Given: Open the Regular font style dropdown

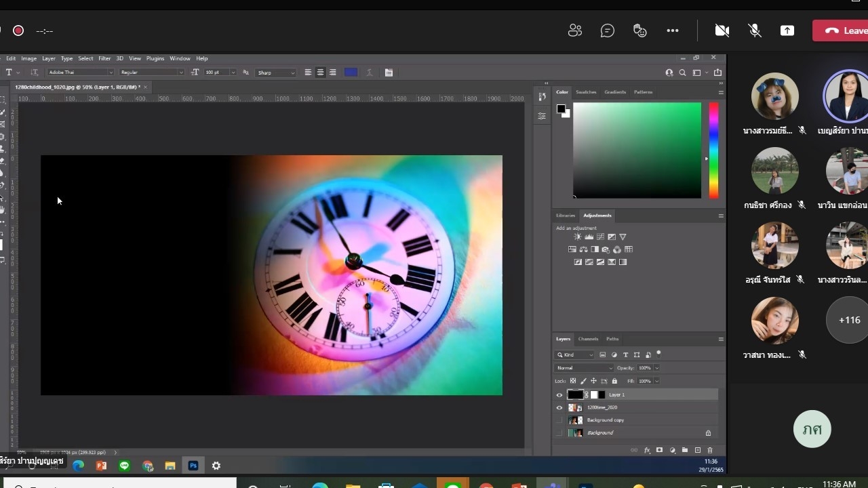Looking at the screenshot, I should coord(152,73).
